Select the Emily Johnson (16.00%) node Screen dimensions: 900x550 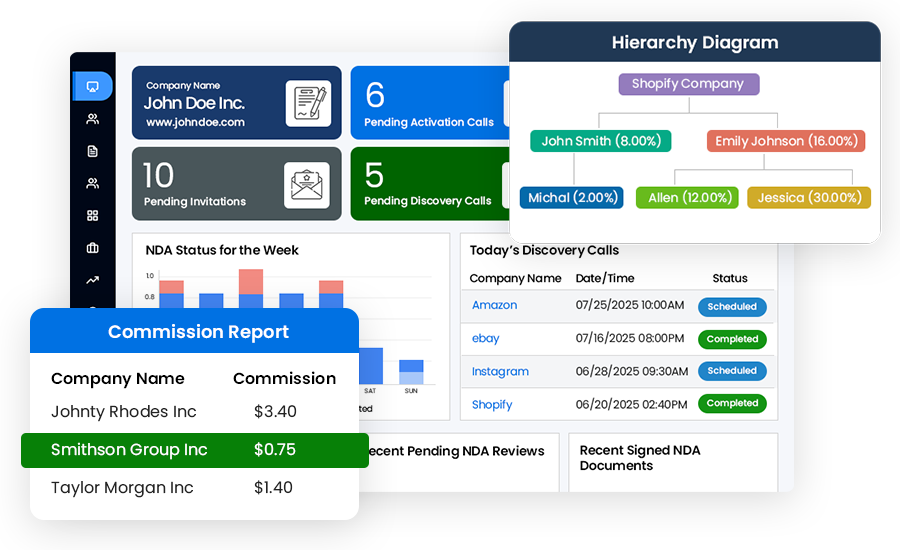(x=786, y=141)
